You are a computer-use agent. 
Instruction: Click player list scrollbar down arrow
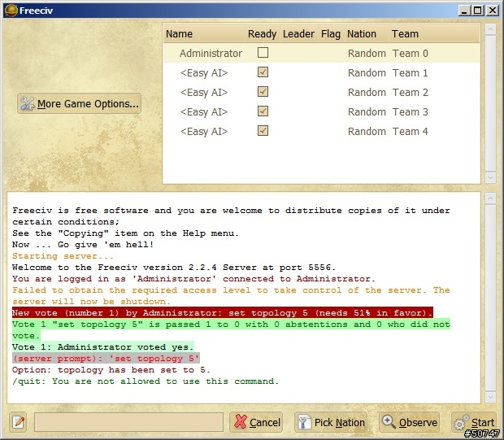(x=490, y=177)
